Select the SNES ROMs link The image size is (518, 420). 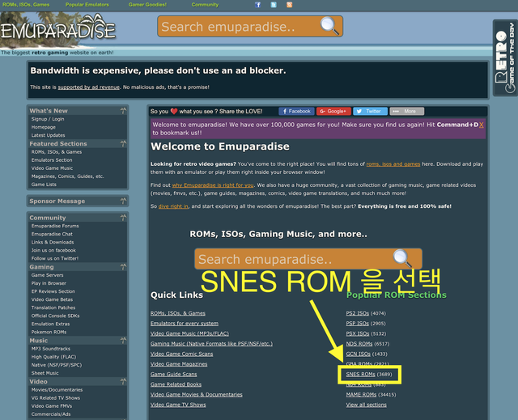(360, 374)
